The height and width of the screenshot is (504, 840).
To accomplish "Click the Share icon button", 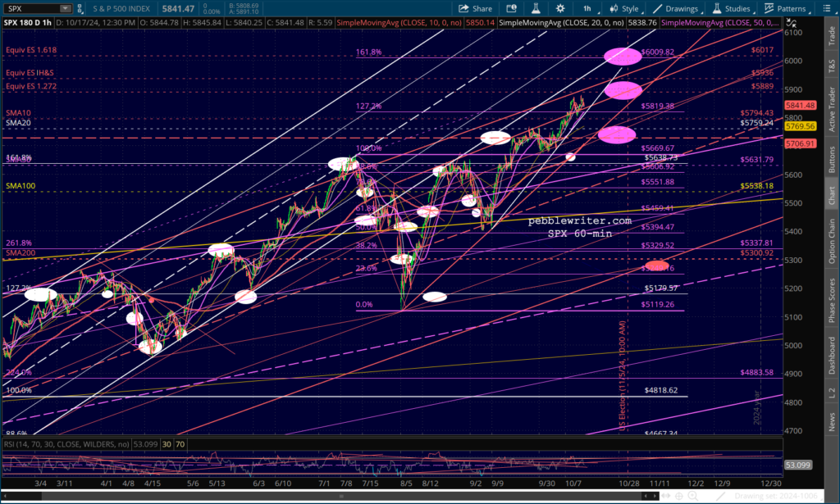I will 475,8.
